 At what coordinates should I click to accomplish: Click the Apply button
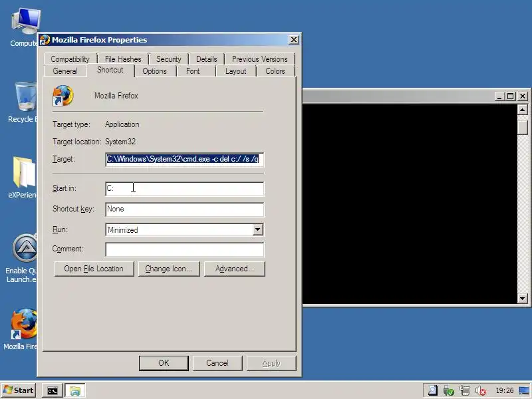(271, 363)
